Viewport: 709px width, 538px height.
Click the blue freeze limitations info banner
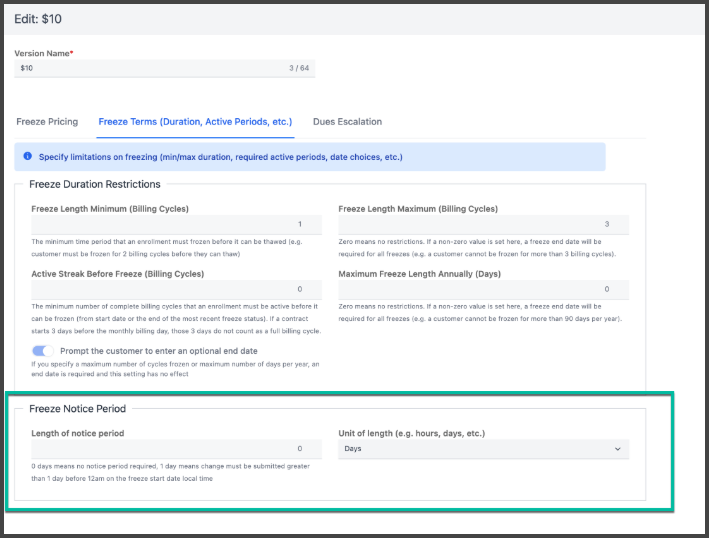(310, 157)
